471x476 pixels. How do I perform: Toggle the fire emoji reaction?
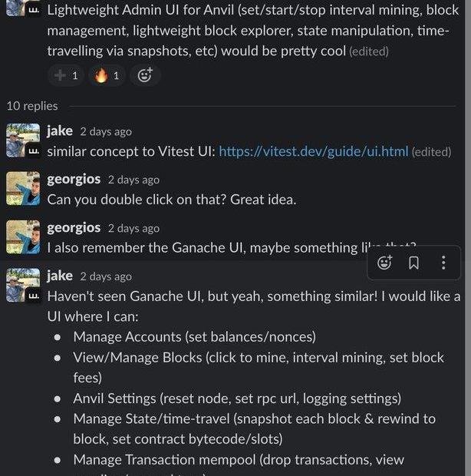107,75
